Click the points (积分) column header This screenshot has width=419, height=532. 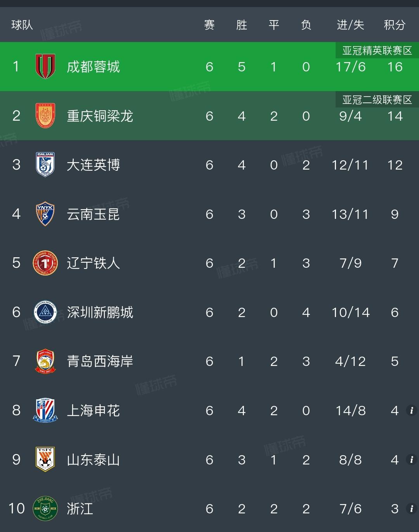pos(395,25)
